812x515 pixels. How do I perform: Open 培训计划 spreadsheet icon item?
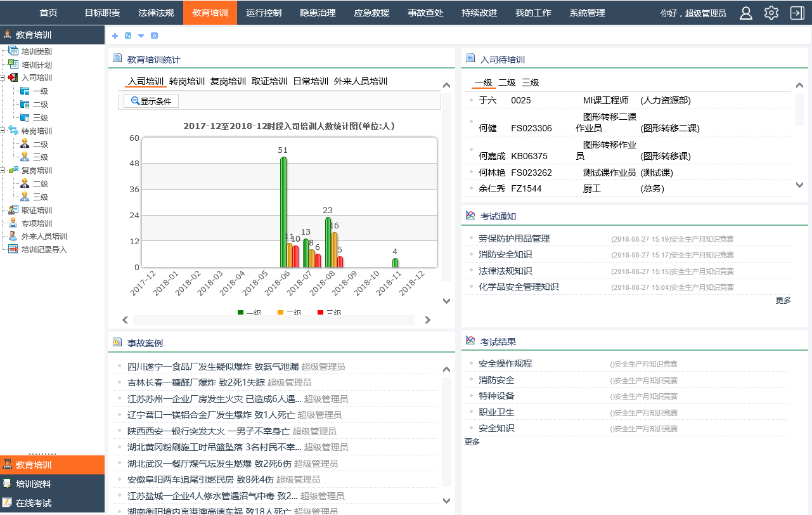click(x=13, y=64)
